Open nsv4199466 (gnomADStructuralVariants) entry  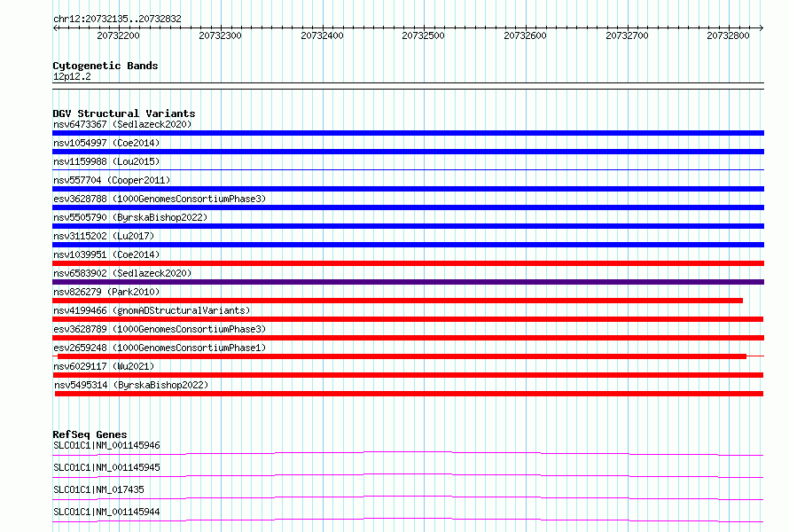(x=152, y=310)
